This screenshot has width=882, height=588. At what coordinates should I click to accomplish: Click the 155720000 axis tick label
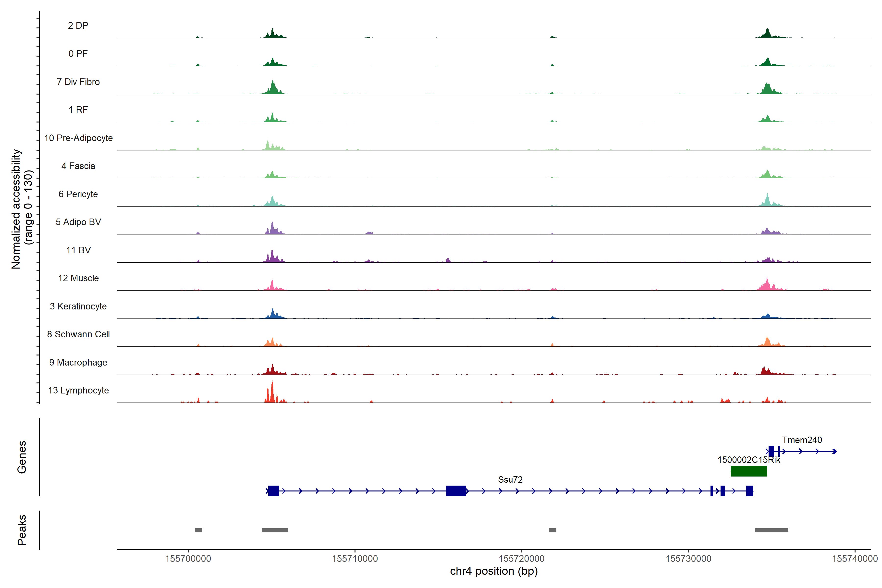point(521,558)
